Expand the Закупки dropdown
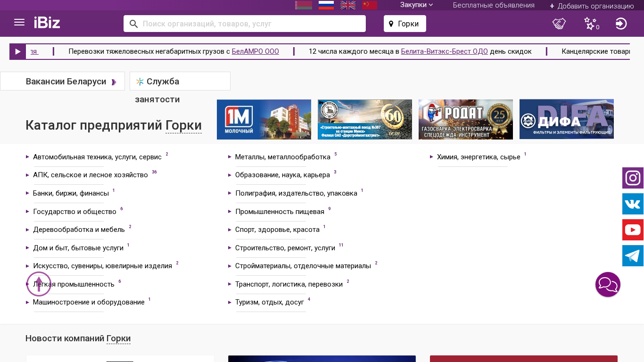Screen dimensions: 644x362 tap(416, 5)
